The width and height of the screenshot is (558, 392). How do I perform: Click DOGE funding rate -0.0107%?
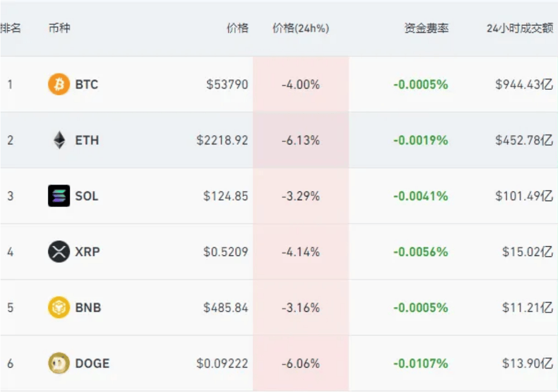(420, 364)
